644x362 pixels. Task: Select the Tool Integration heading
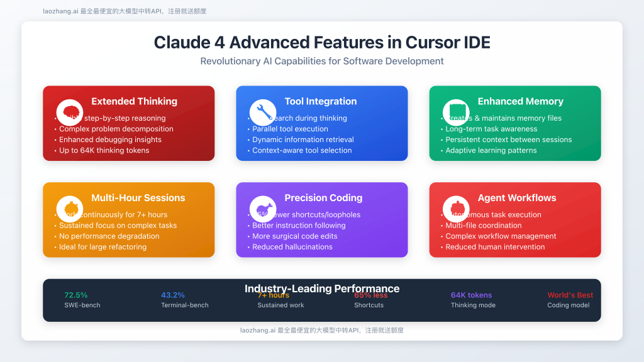click(x=321, y=101)
